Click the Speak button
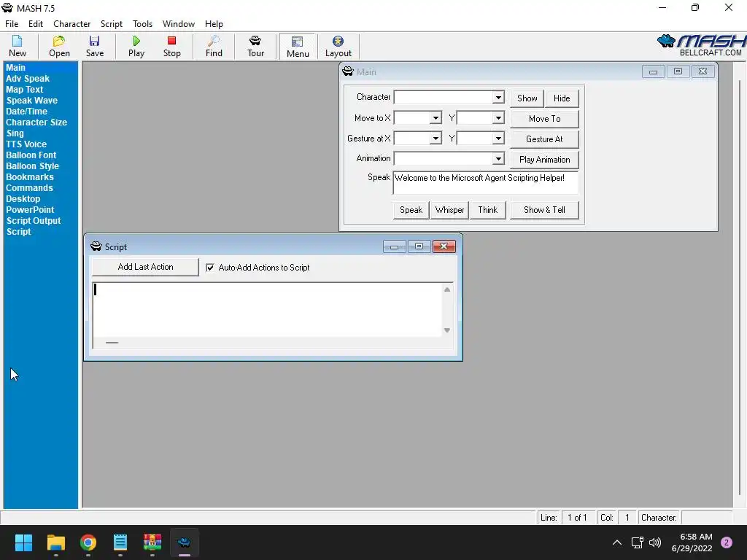The image size is (747, 560). (x=411, y=210)
